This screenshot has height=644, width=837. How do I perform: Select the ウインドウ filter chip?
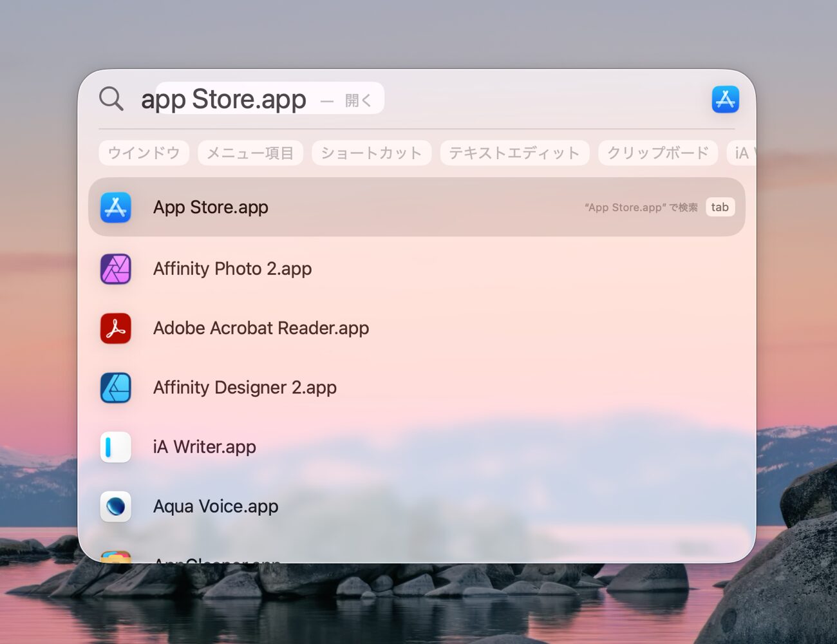point(144,153)
